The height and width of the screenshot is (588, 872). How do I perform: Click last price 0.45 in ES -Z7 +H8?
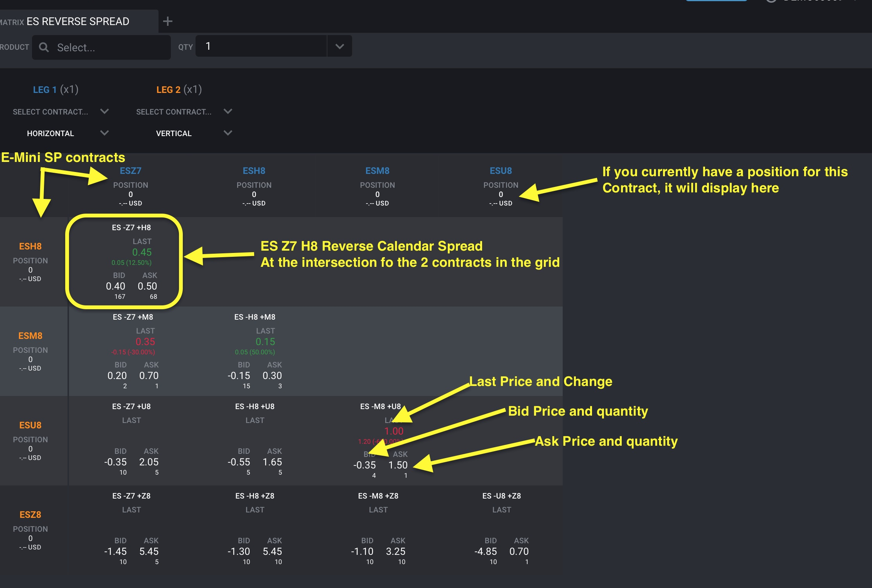[142, 252]
